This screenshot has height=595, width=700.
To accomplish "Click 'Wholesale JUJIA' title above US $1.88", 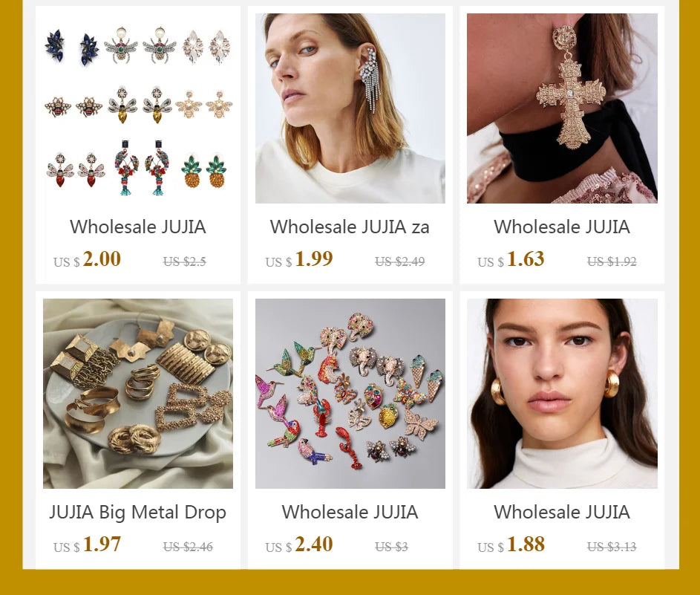I will 562,512.
